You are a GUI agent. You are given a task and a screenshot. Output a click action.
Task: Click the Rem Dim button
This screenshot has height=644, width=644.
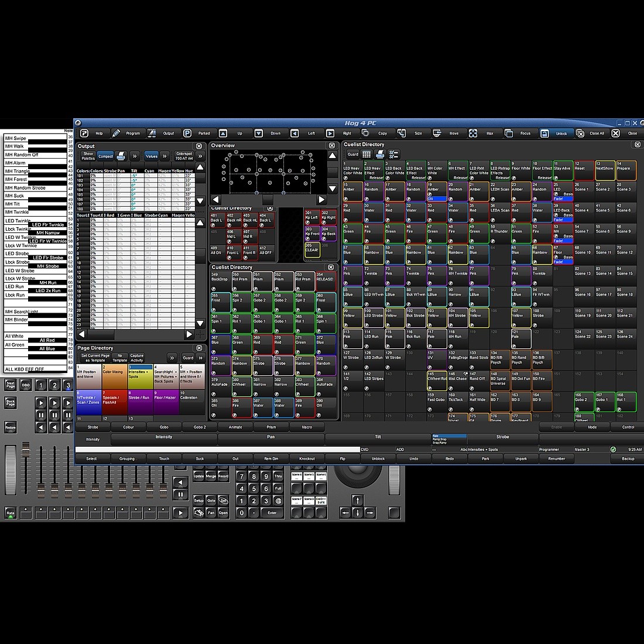click(271, 459)
